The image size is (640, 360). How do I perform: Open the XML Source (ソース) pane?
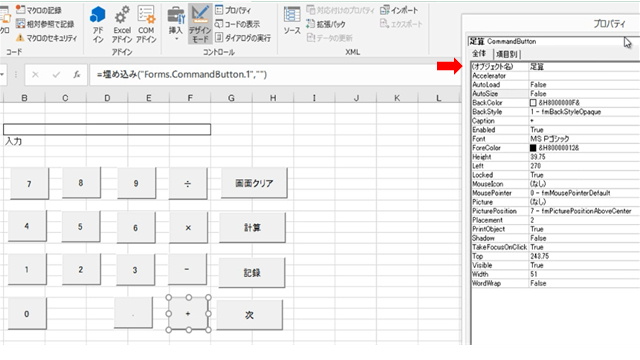pos(292,20)
